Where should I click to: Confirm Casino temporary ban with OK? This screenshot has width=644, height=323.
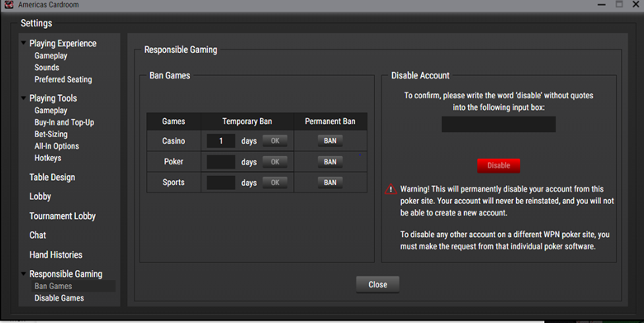tap(275, 140)
